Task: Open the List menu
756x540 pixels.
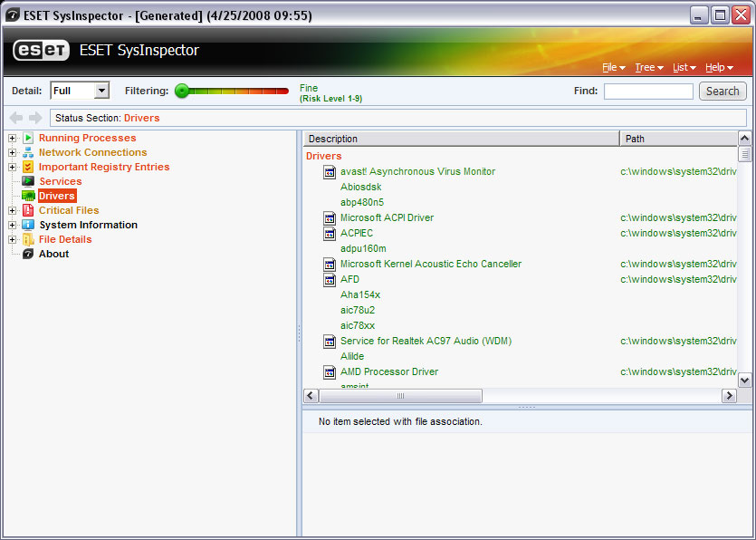Action: (x=684, y=68)
